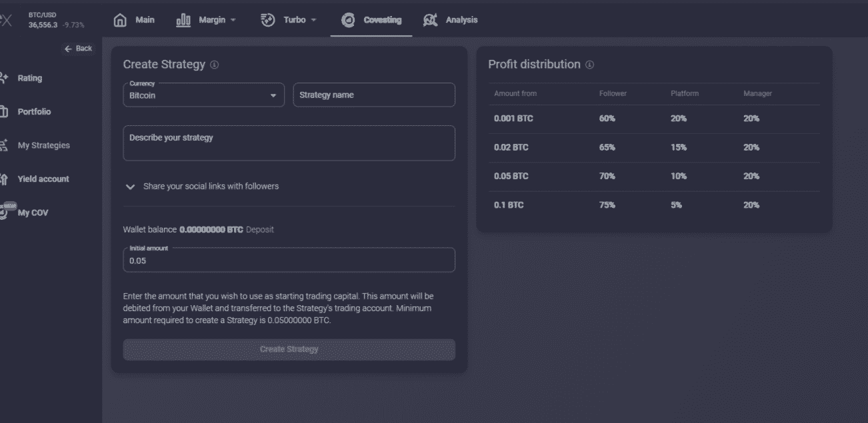Click the Analysis icon in top bar

click(431, 20)
